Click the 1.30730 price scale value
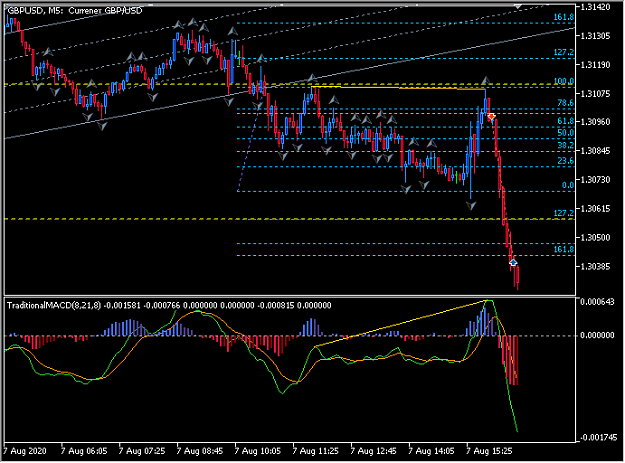This screenshot has height=463, width=625. coord(596,180)
